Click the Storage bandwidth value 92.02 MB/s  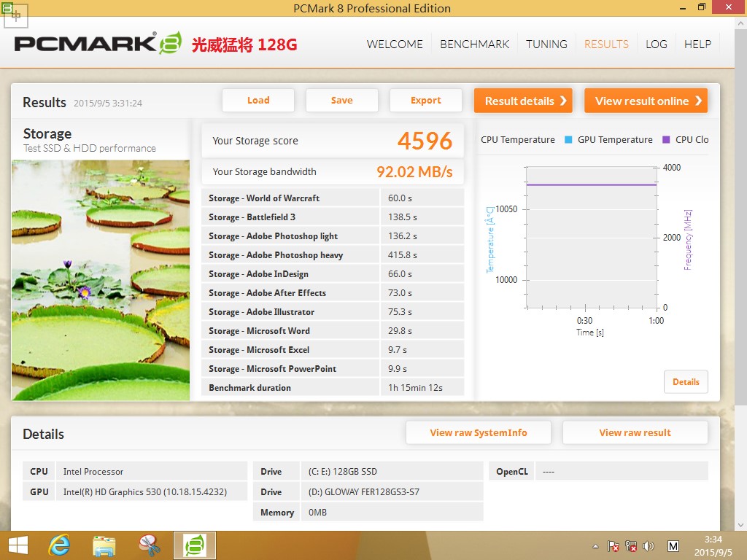414,172
